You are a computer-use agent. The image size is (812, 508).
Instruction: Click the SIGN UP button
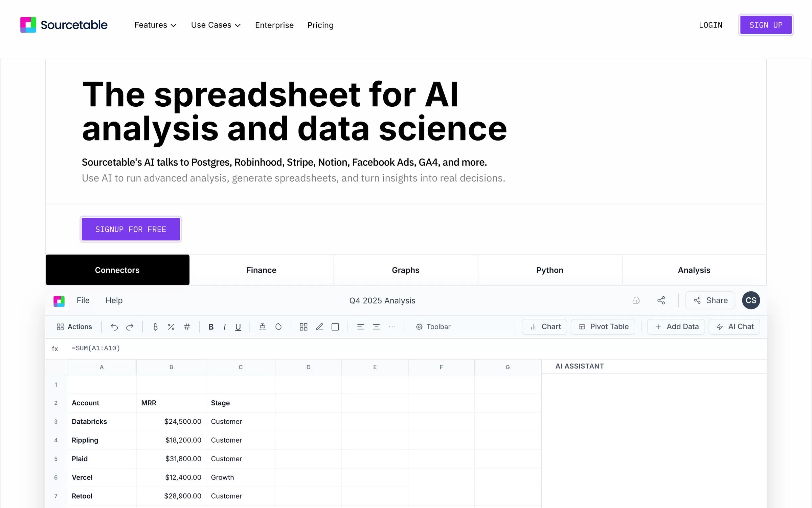coord(766,25)
